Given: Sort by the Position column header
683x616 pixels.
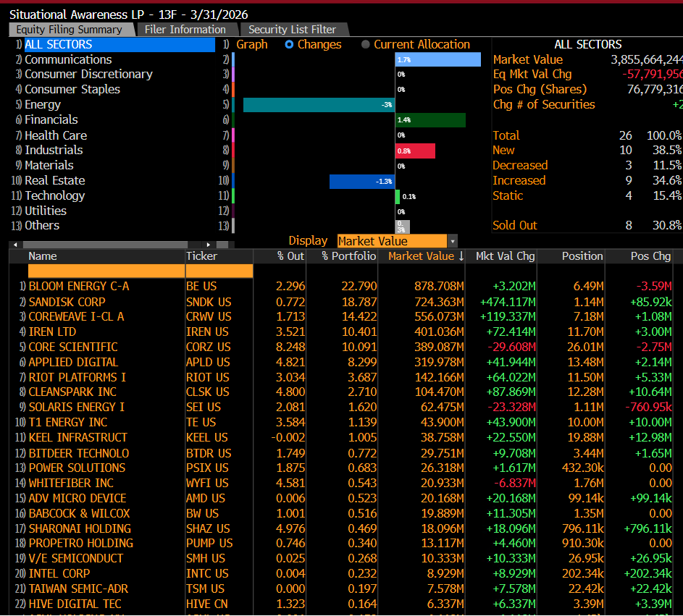Looking at the screenshot, I should pos(571,256).
